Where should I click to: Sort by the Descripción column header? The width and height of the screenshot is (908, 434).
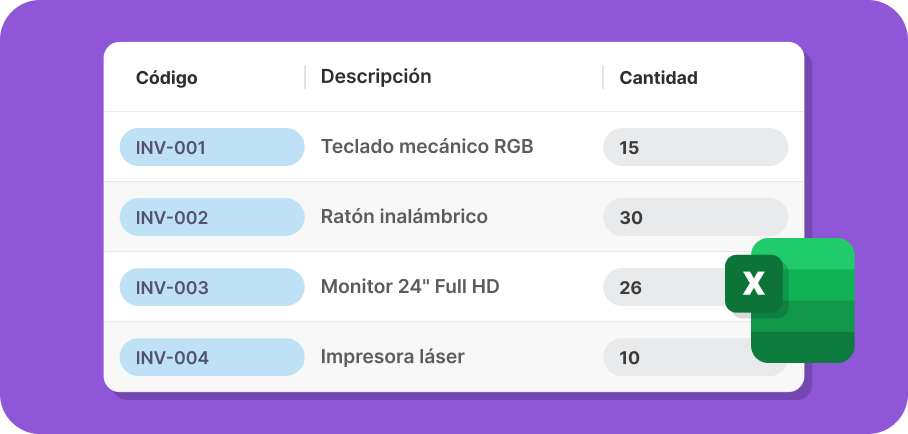click(376, 76)
